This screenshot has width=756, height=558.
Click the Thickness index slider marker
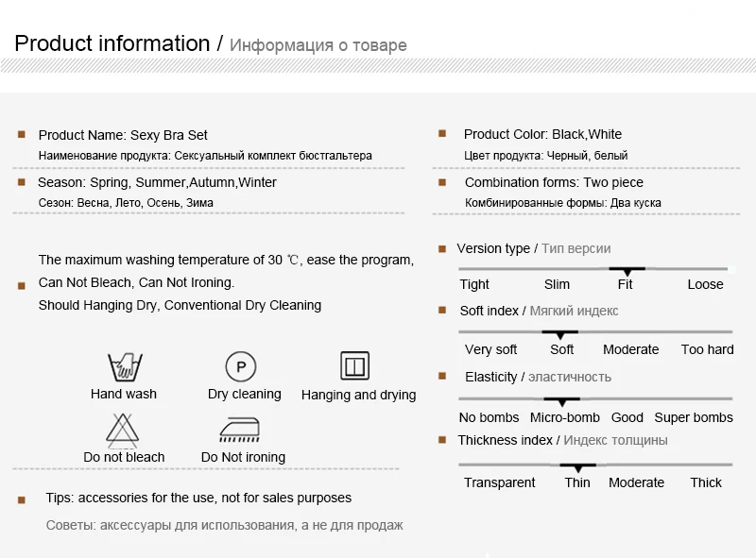pos(577,467)
